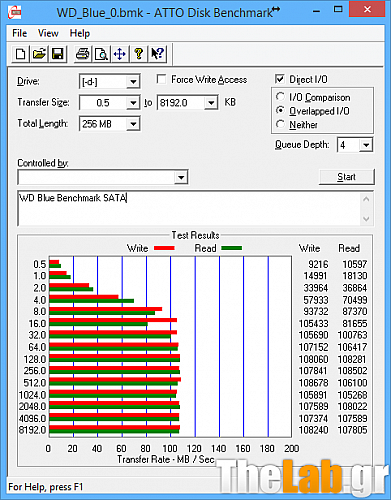Click the 512.0 row label in chart
This screenshot has width=391, height=500.
tap(35, 383)
